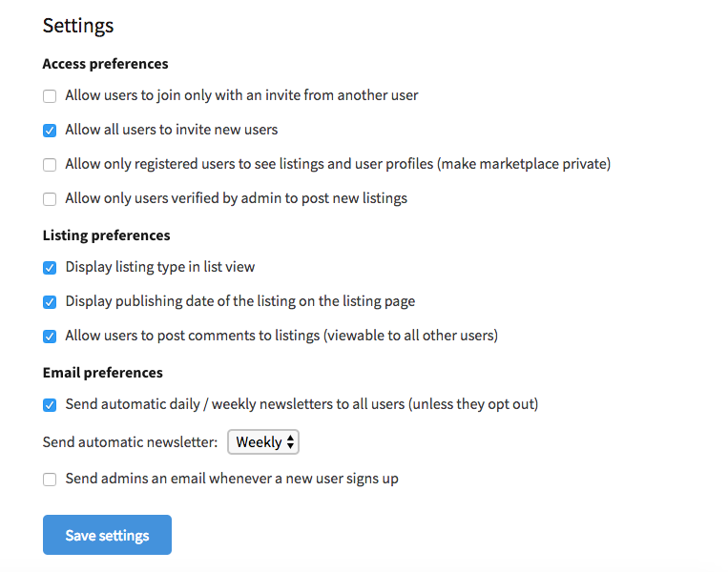The height and width of the screenshot is (572, 728).
Task: Check Send admins an email on signup
Action: point(50,480)
